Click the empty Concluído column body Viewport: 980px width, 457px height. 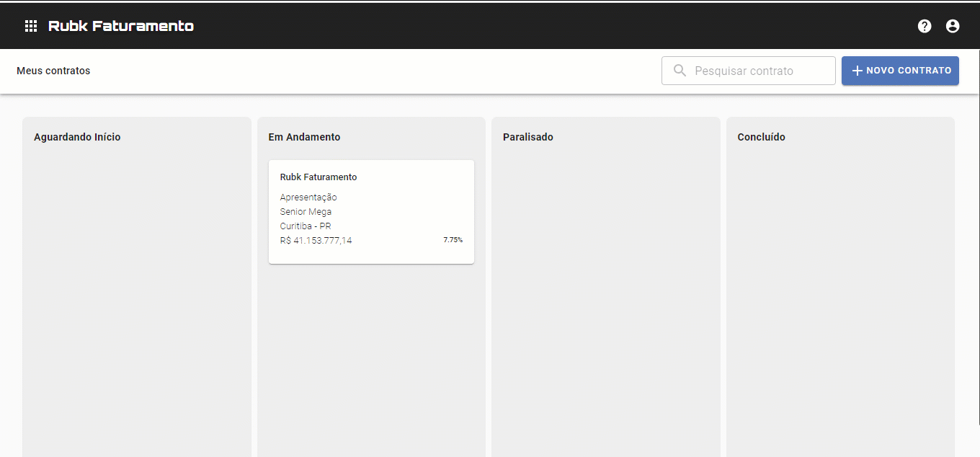[840, 303]
